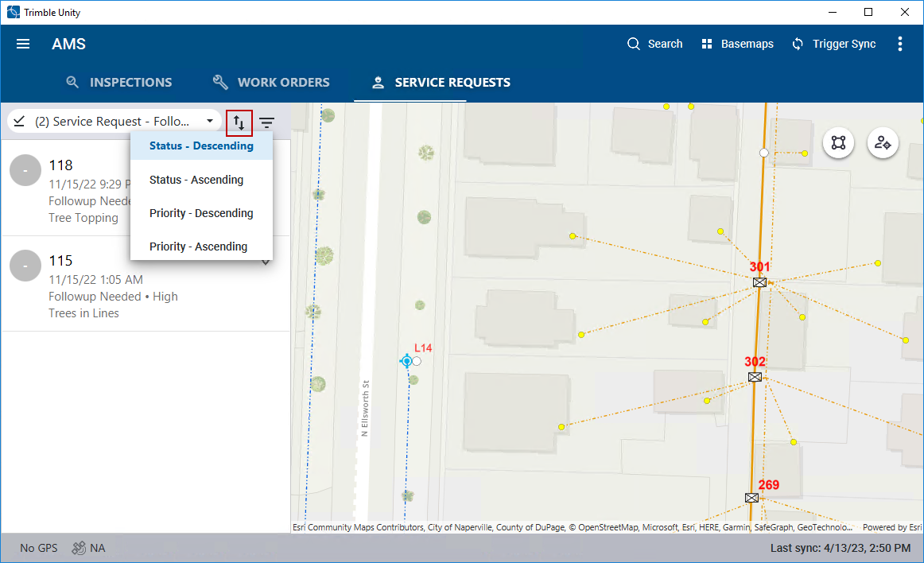
Task: Open the filter list icon
Action: 266,122
